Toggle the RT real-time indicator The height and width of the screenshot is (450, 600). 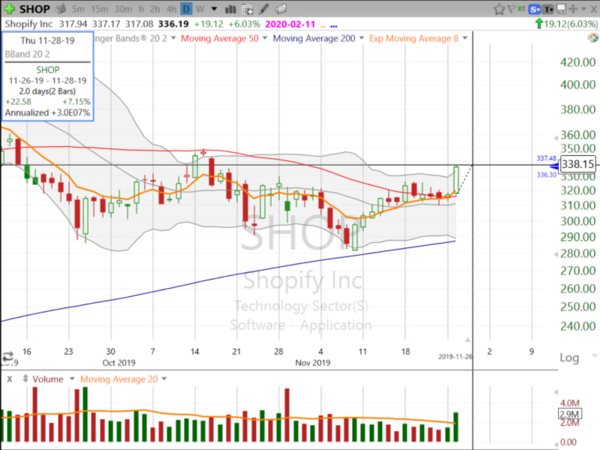[x=522, y=8]
